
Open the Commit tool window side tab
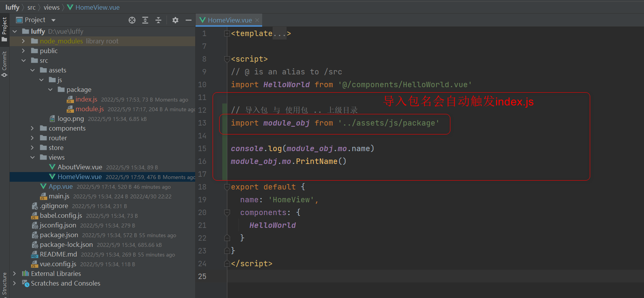(5, 64)
